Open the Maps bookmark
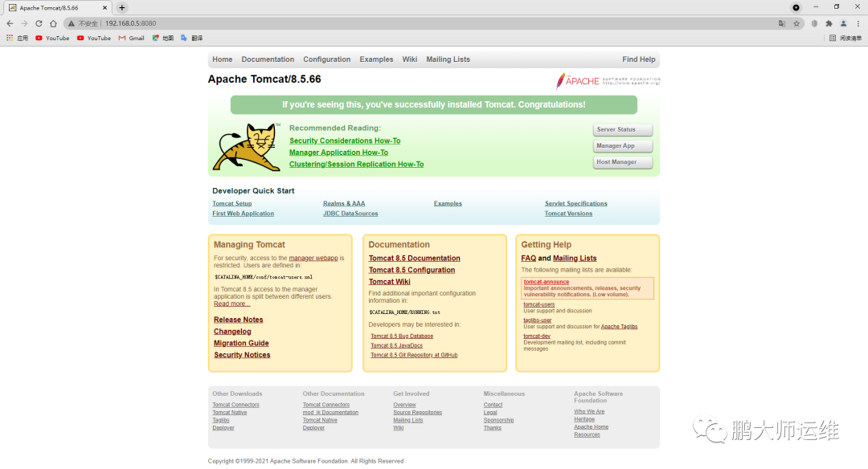868x469 pixels. coord(162,39)
